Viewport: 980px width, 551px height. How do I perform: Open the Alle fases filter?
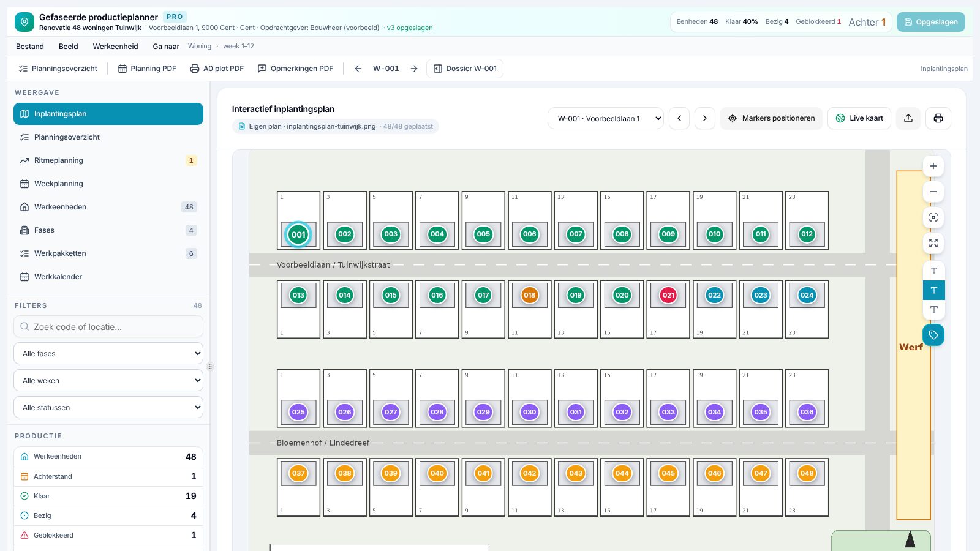[x=108, y=353]
